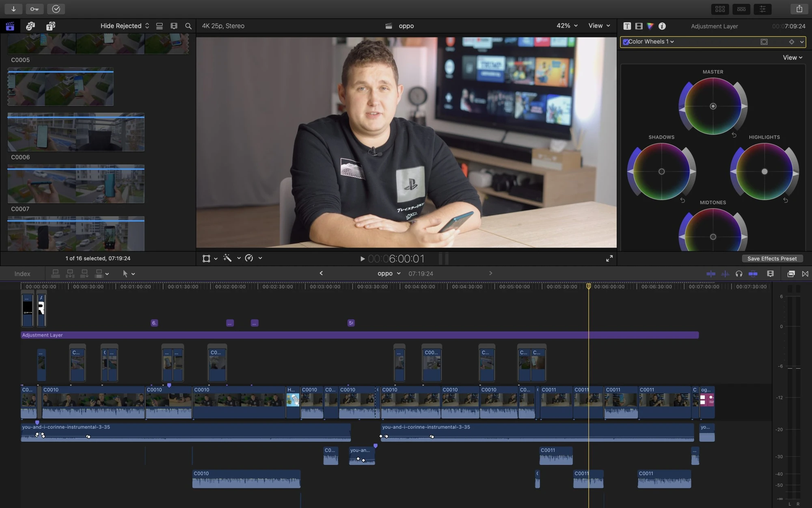Open the Keyword editor key icon
The image size is (812, 508).
pyautogui.click(x=35, y=9)
